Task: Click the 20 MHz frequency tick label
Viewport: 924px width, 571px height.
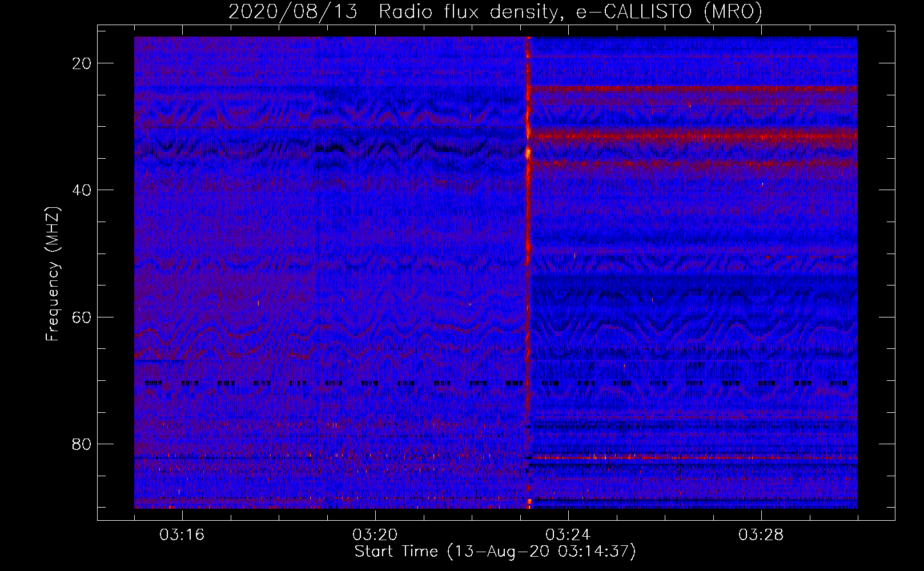Action: [x=82, y=63]
